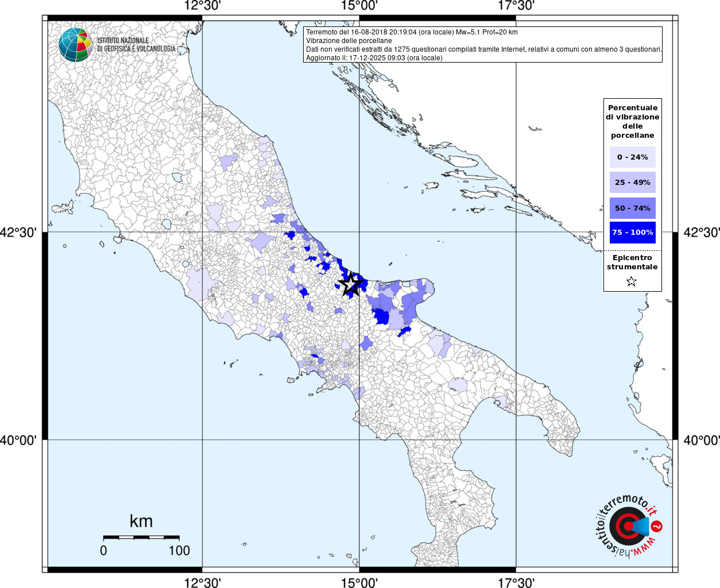The height and width of the screenshot is (588, 720).
Task: Click the 'km' scale unit label
Action: 141,521
